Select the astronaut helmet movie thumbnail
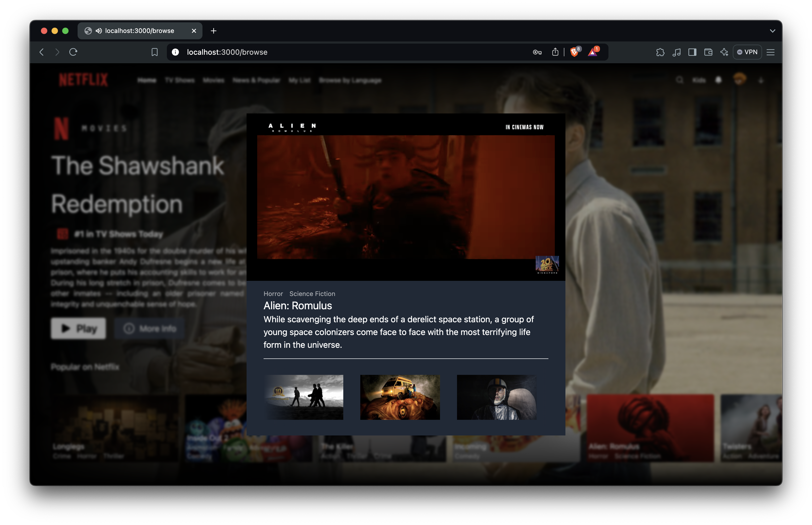812x525 pixels. [x=496, y=397]
